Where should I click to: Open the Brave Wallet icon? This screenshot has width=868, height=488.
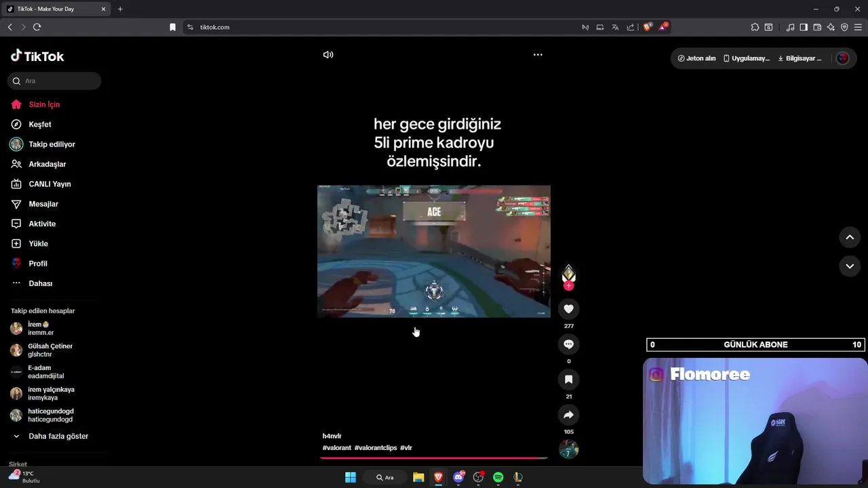817,27
